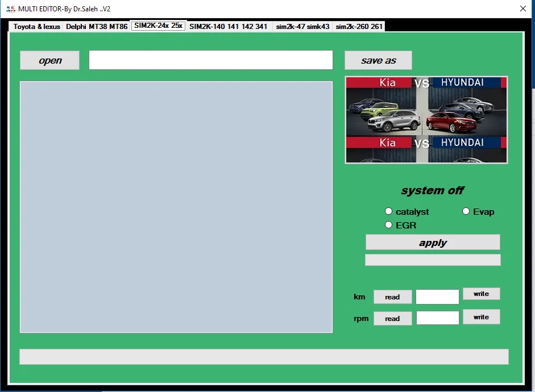
Task: Click the bottom status progress bar
Action: [x=264, y=357]
